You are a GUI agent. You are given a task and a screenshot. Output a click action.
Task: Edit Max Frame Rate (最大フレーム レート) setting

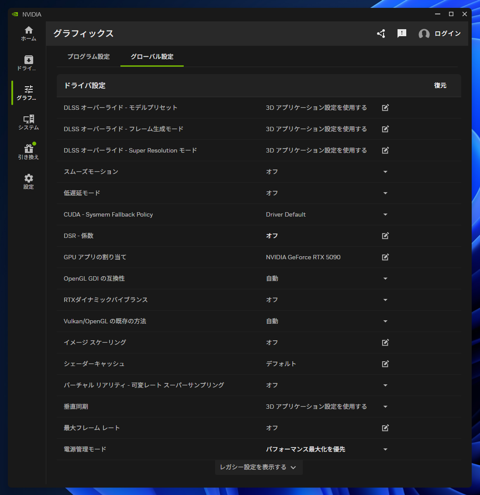(385, 428)
